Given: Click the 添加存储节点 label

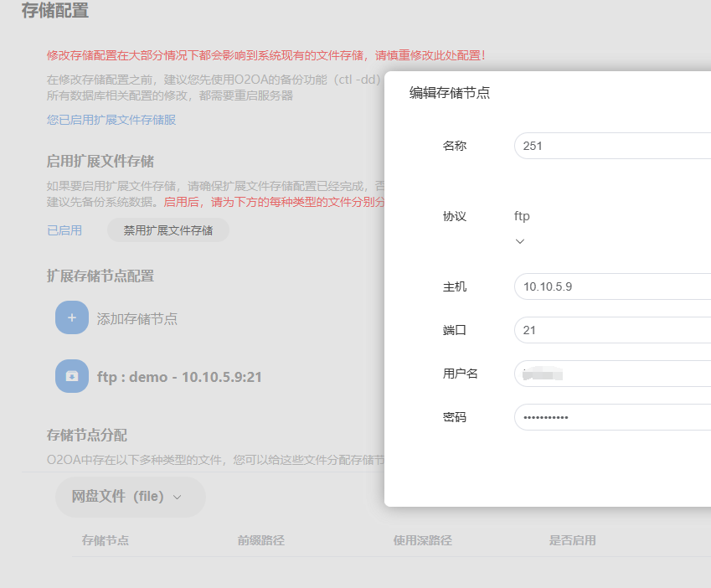Looking at the screenshot, I should 137,319.
